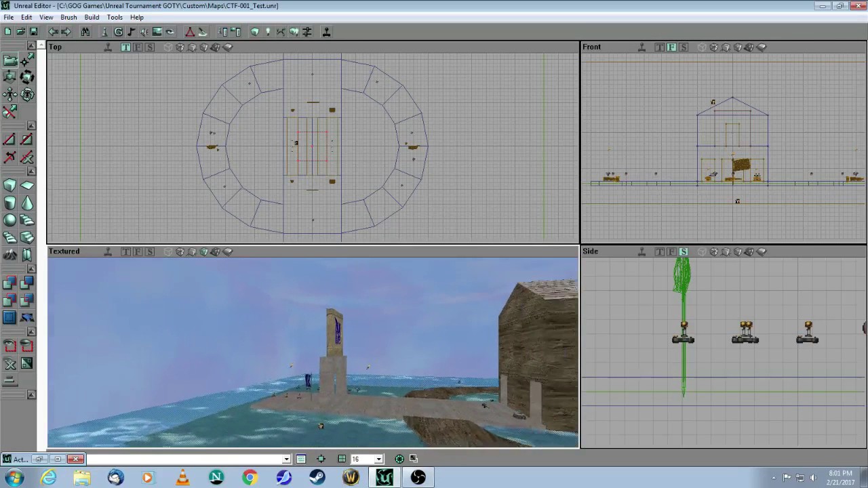Enable Top mode in Front viewport
868x488 pixels.
(659, 47)
